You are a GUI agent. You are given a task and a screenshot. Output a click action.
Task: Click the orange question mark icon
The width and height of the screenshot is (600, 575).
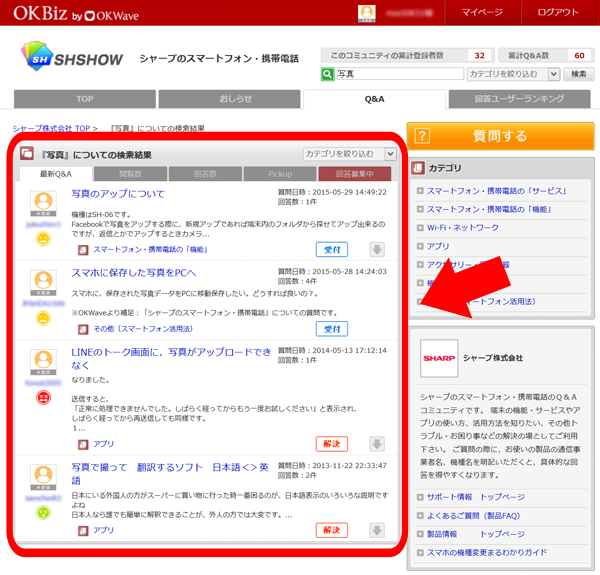pos(421,136)
